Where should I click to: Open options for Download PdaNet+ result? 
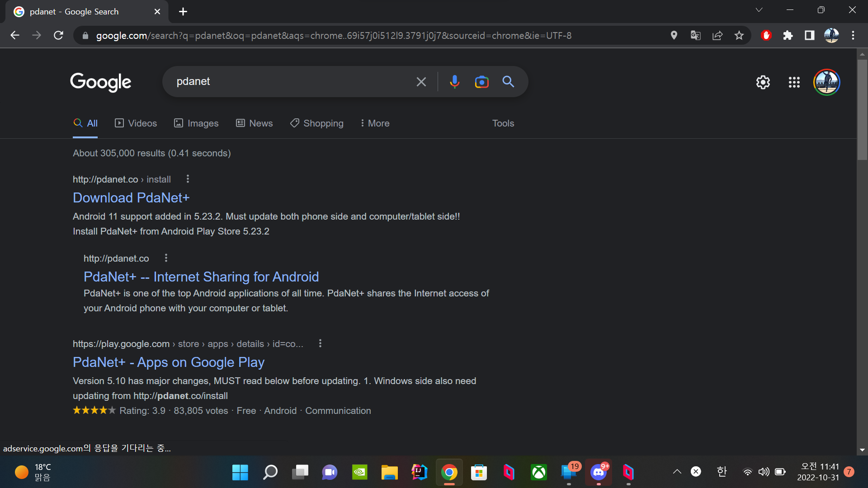point(188,179)
